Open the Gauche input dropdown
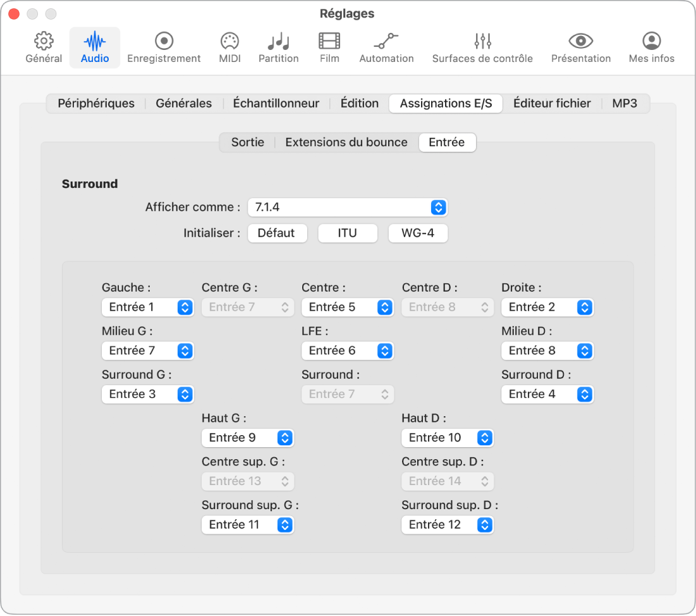Screen dimensions: 696x616 coord(147,307)
